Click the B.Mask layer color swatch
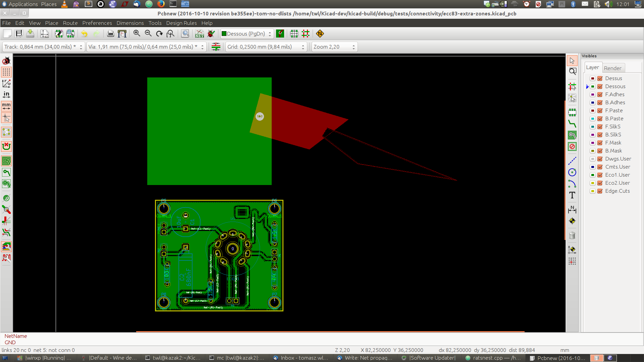The height and width of the screenshot is (362, 644). [x=593, y=151]
